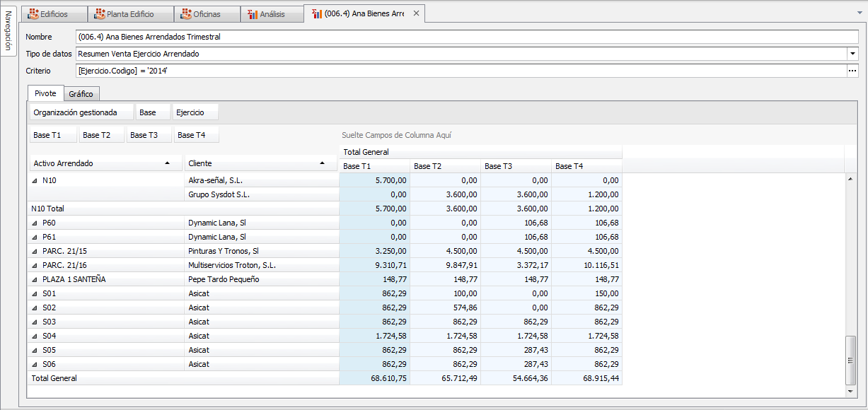The height and width of the screenshot is (410, 868).
Task: Click the Edificios tab icon
Action: point(33,13)
